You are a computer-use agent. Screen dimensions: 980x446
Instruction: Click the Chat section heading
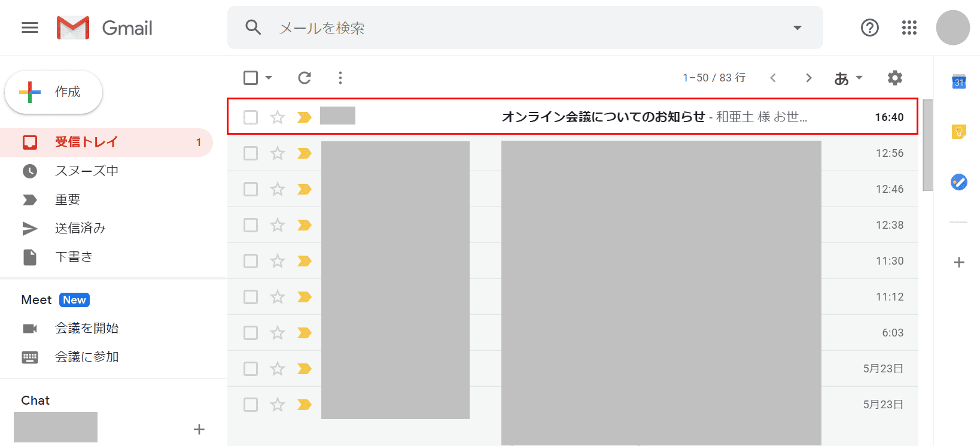35,401
